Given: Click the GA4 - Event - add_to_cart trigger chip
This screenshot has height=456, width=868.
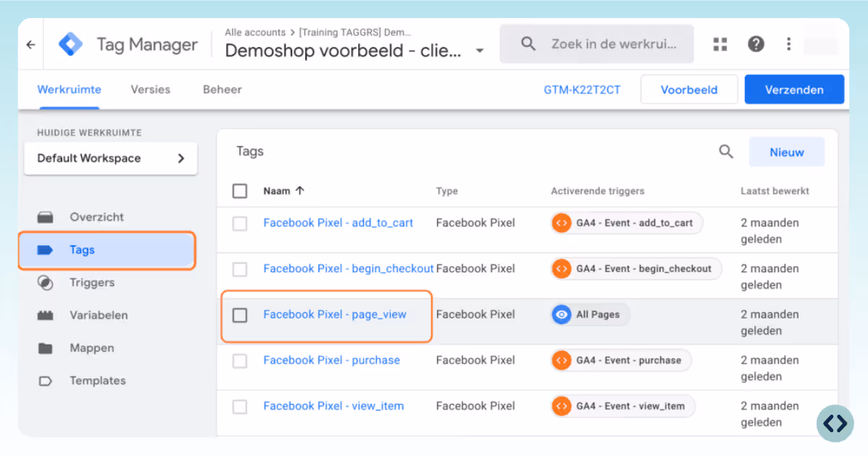Looking at the screenshot, I should coord(626,223).
